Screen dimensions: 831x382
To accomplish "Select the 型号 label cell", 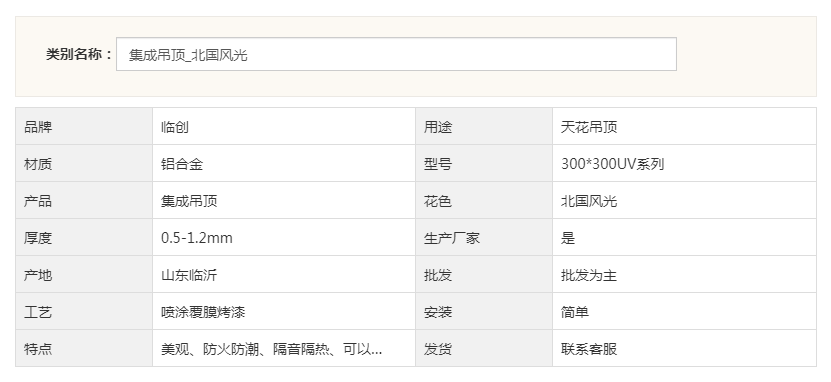I will tap(484, 163).
